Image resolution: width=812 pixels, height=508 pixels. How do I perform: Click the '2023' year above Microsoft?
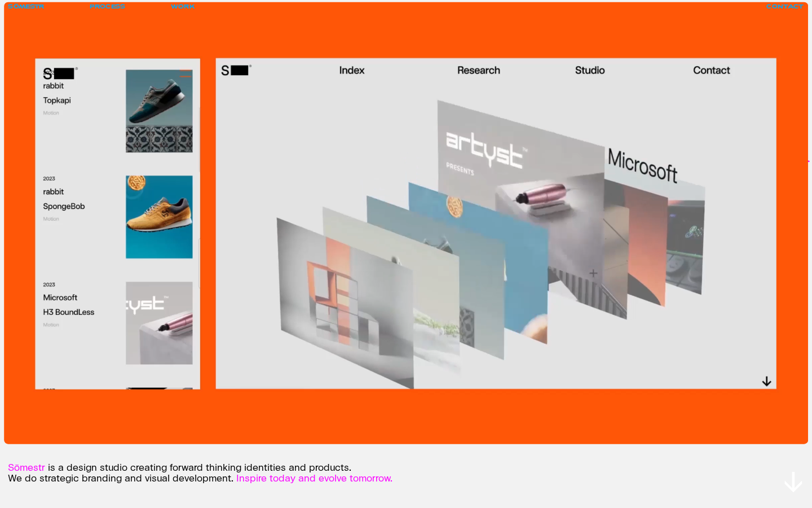(49, 284)
